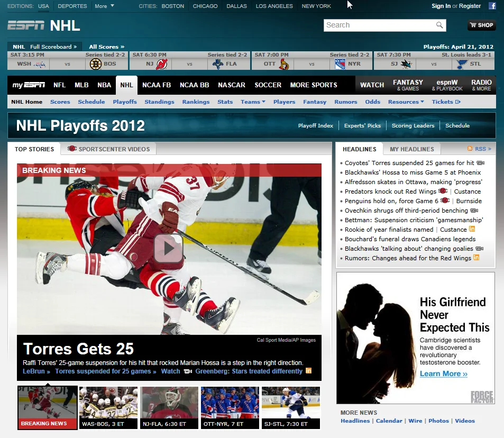Screen dimensions: 504x438
Task: Open the MORE SPORTS menu
Action: click(314, 85)
